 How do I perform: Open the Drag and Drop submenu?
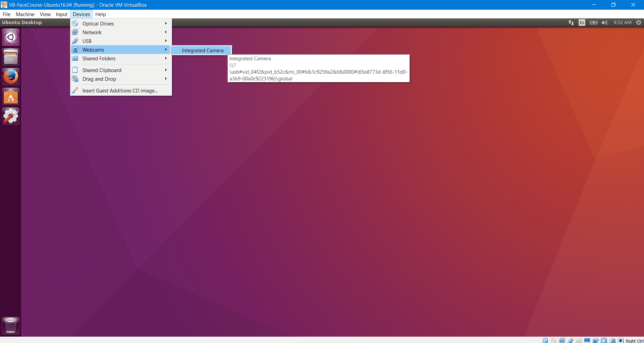click(121, 79)
